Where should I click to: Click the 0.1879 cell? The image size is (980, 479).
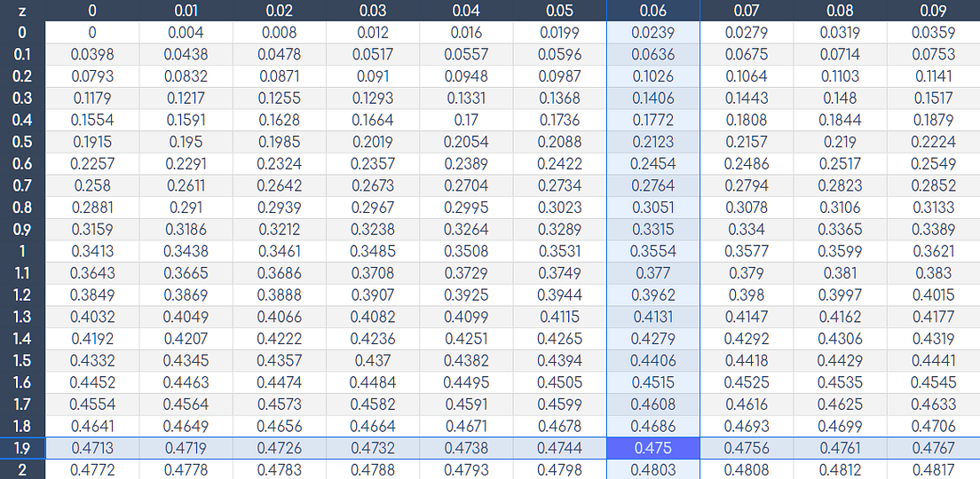[x=934, y=120]
